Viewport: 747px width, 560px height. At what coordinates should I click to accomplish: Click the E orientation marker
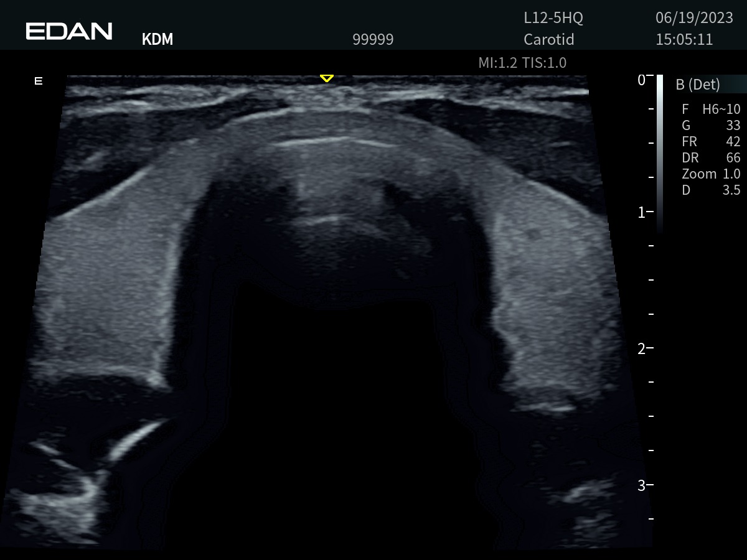click(39, 81)
